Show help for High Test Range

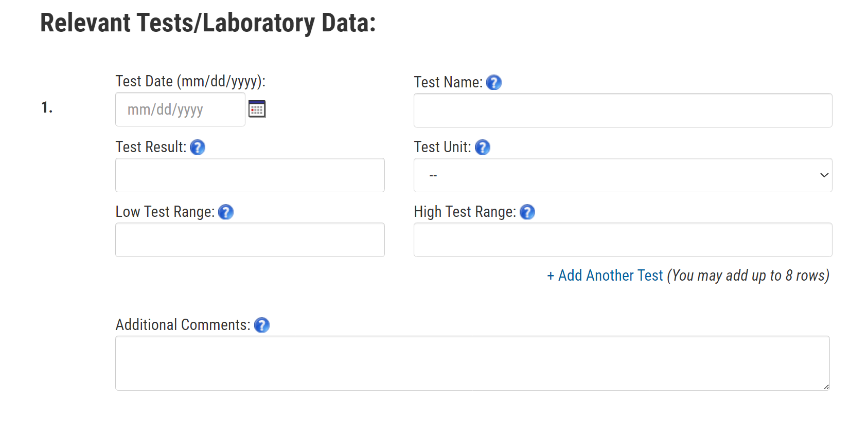click(527, 212)
